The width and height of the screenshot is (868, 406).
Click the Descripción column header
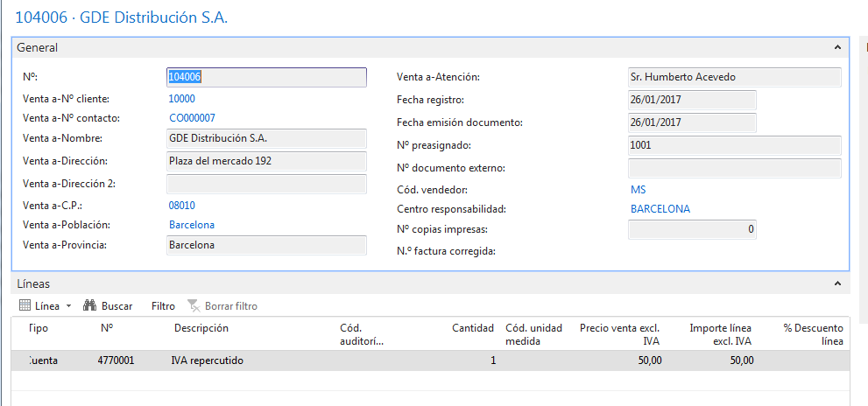click(201, 328)
